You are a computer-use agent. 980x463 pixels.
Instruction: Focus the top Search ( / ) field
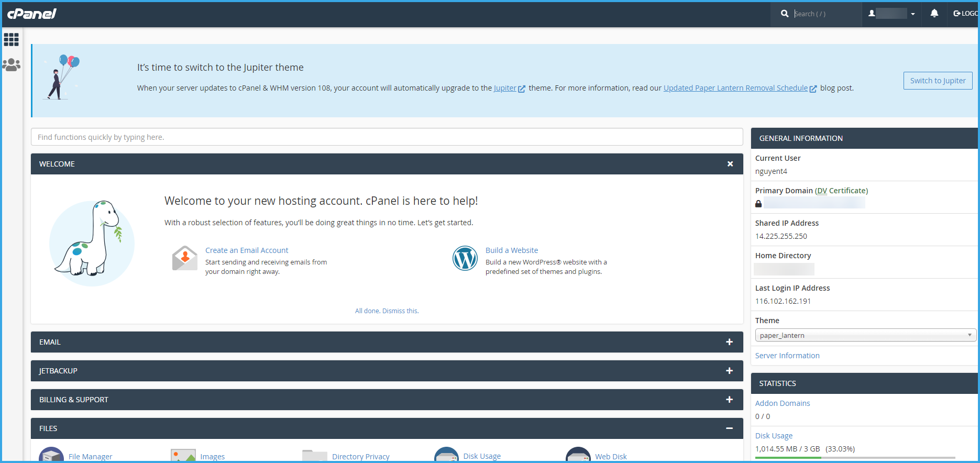click(825, 14)
